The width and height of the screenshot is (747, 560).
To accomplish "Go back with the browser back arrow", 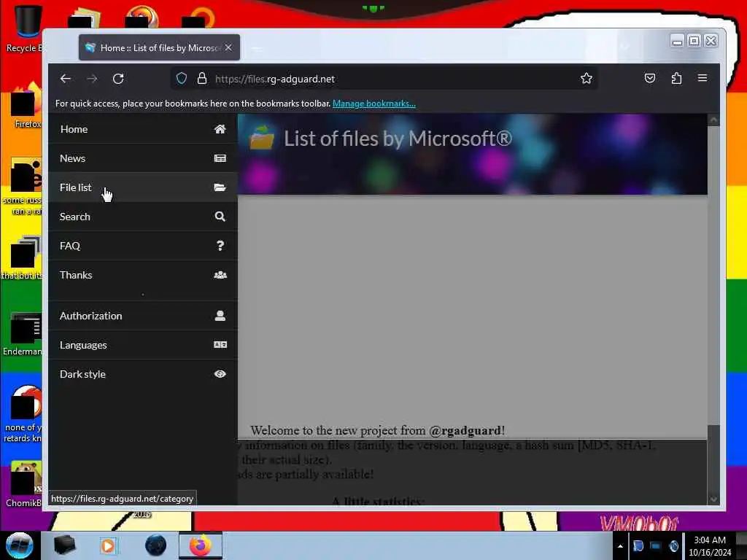I will click(x=65, y=79).
